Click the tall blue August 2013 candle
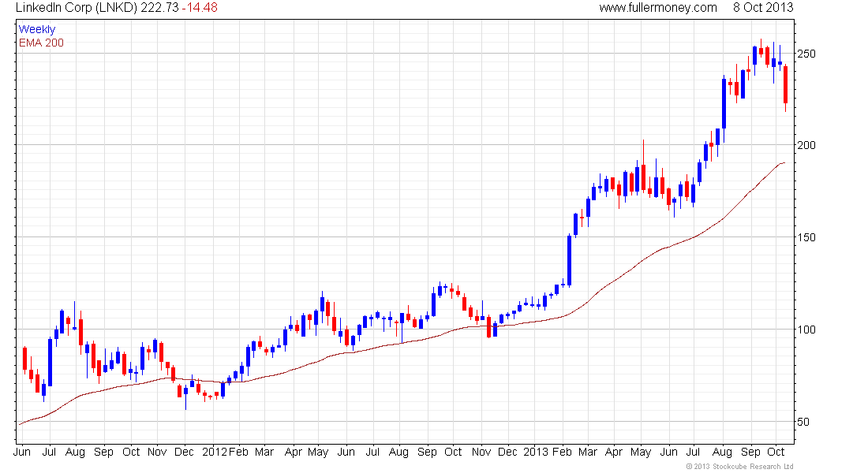This screenshot has height=473, width=868. pyautogui.click(x=724, y=103)
